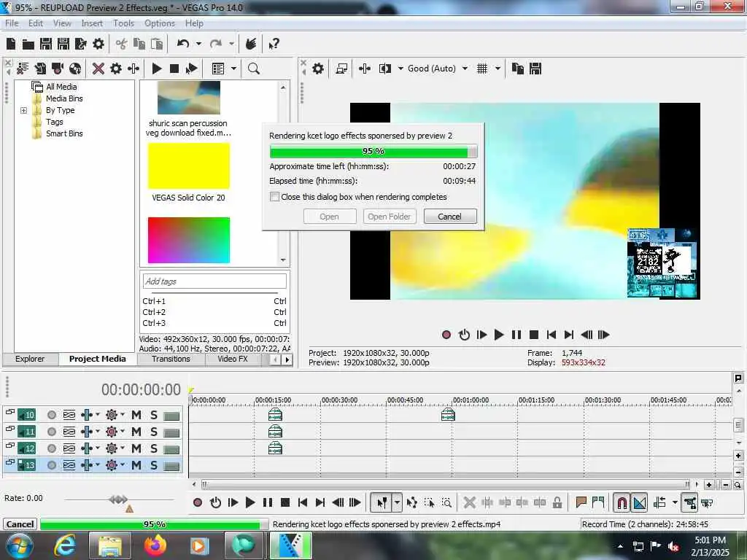Open the Undo history dropdown arrow
The width and height of the screenshot is (747, 560).
[198, 44]
